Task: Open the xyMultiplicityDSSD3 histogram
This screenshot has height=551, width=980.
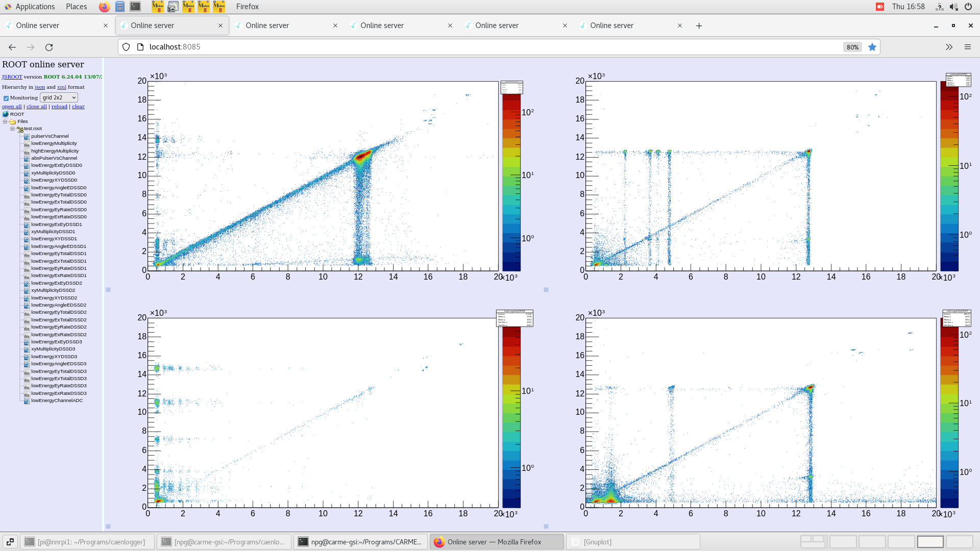Action: (53, 348)
